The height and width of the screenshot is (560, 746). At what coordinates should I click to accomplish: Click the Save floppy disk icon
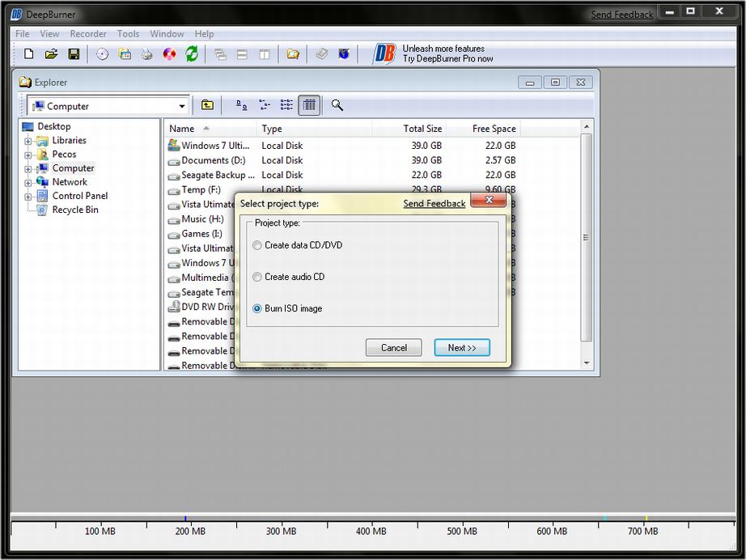(x=74, y=54)
